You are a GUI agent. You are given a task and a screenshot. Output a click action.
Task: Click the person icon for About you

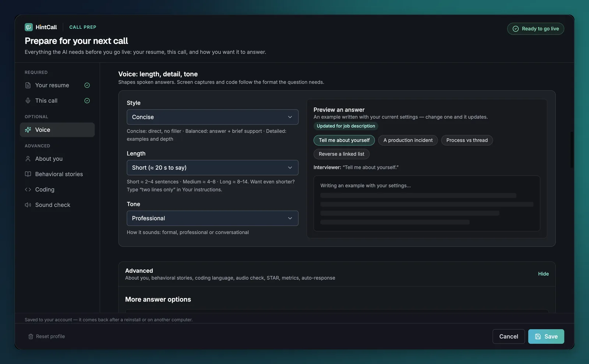(x=28, y=159)
